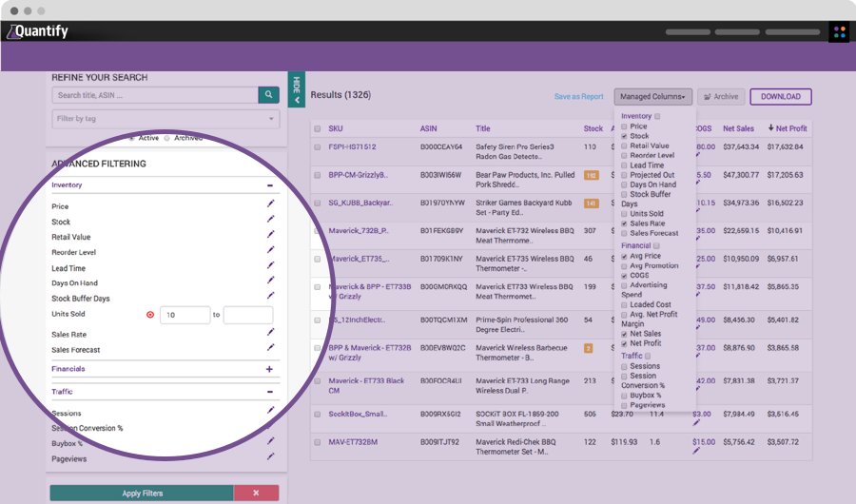856x504 pixels.
Task: Click orange stock badge on SG_KUBB_Backyar row
Action: (592, 204)
